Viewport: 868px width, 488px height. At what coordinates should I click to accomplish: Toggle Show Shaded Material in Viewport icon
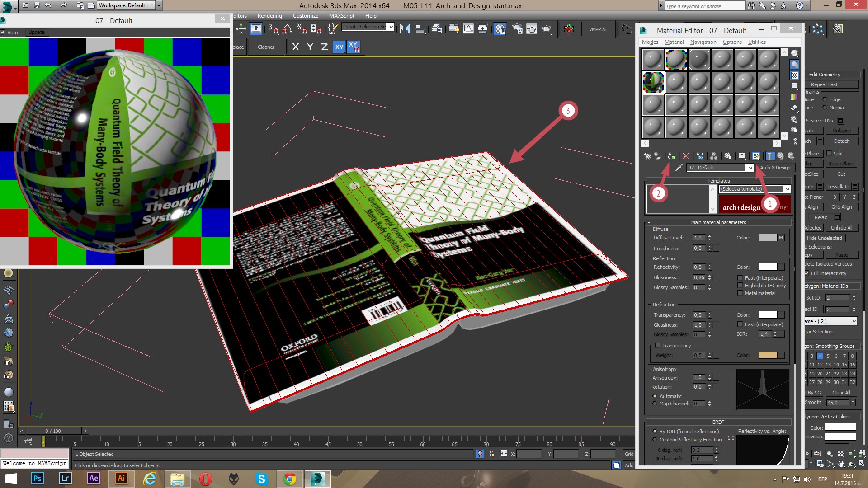coord(756,156)
